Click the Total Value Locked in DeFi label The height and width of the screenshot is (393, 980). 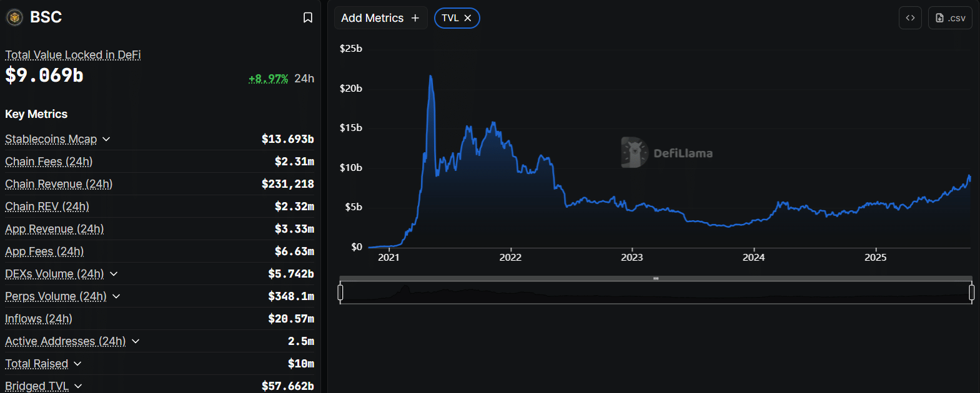point(73,55)
